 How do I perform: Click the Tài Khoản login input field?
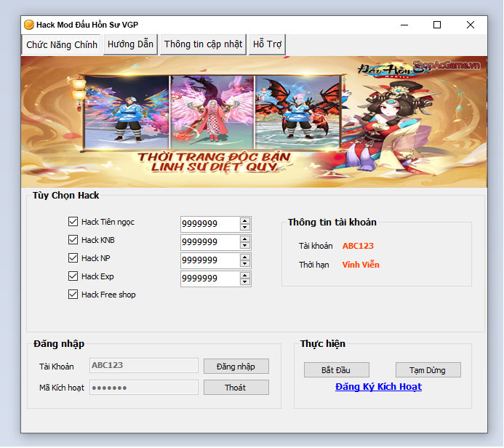[144, 365]
